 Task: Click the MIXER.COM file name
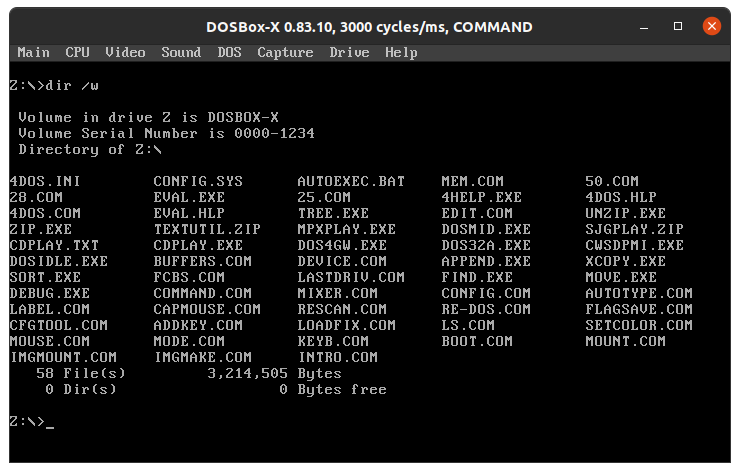[x=338, y=294]
